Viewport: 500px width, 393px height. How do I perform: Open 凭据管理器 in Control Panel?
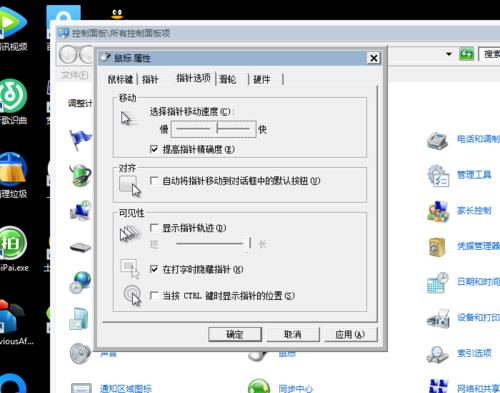click(478, 246)
